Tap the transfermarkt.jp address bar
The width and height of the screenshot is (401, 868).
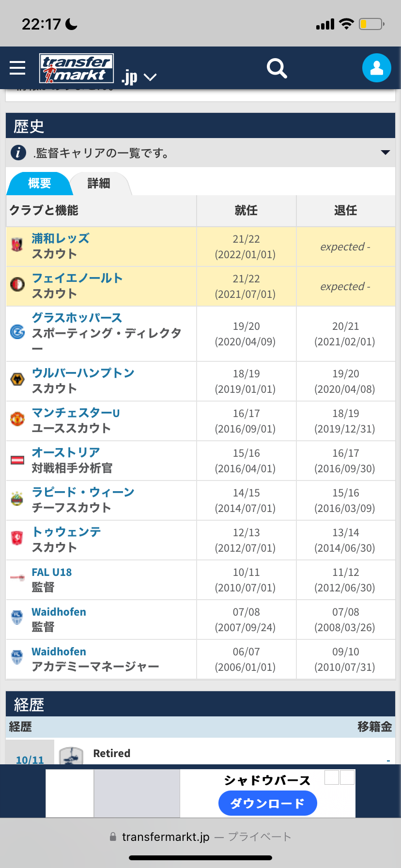click(200, 837)
